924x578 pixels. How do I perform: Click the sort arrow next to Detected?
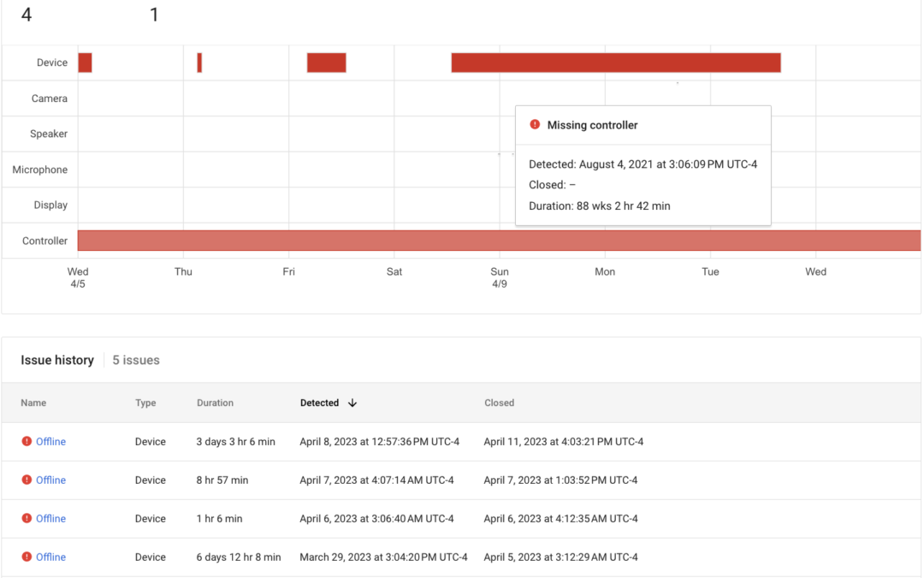pos(352,402)
